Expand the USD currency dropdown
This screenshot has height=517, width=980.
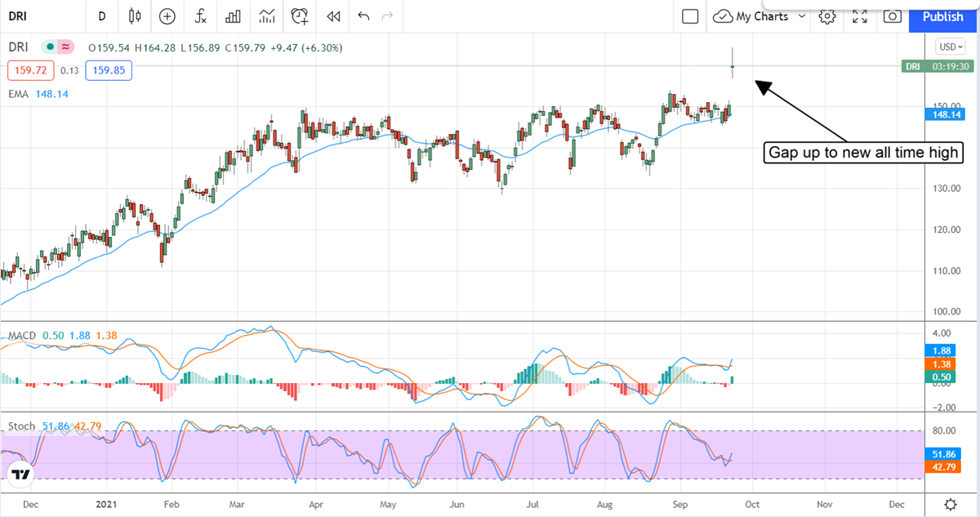951,47
